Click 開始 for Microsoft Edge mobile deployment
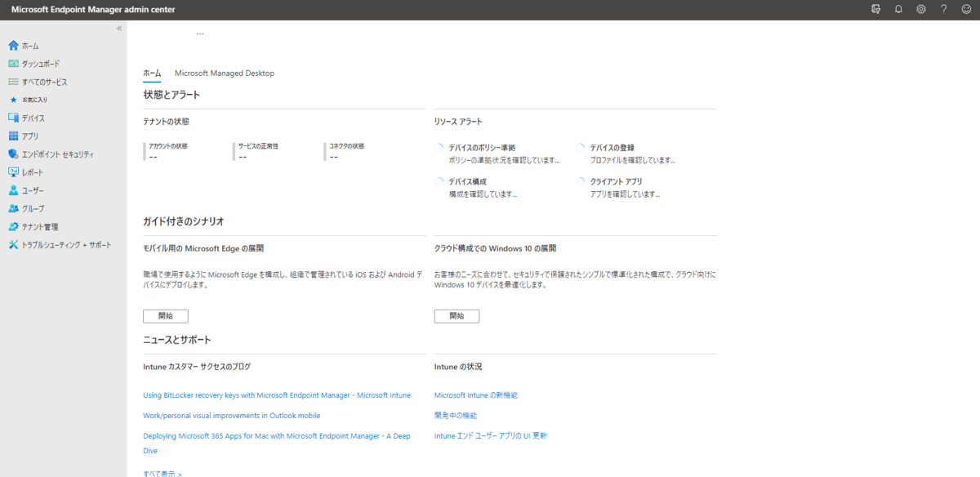The image size is (980, 477). point(166,316)
